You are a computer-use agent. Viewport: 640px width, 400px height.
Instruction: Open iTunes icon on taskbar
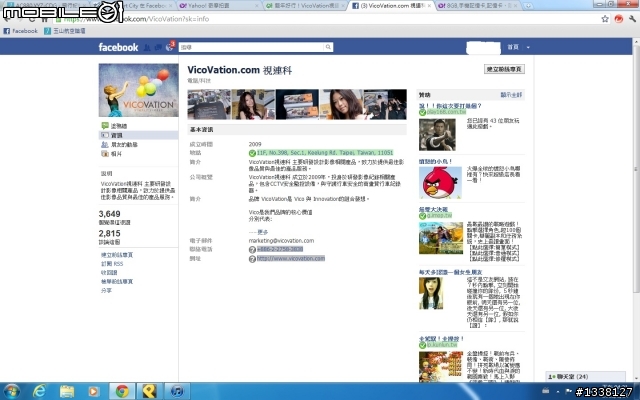[177, 391]
